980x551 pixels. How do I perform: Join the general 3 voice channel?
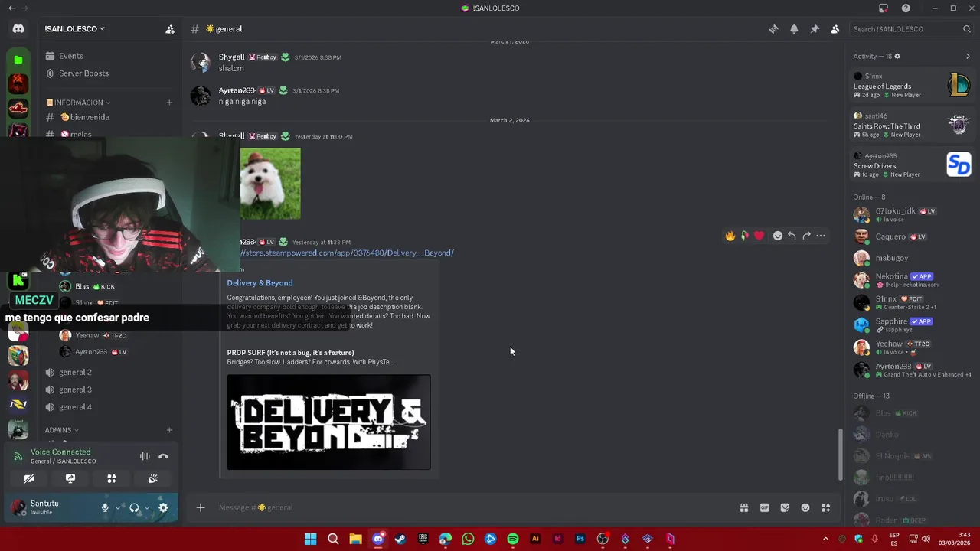(x=75, y=390)
